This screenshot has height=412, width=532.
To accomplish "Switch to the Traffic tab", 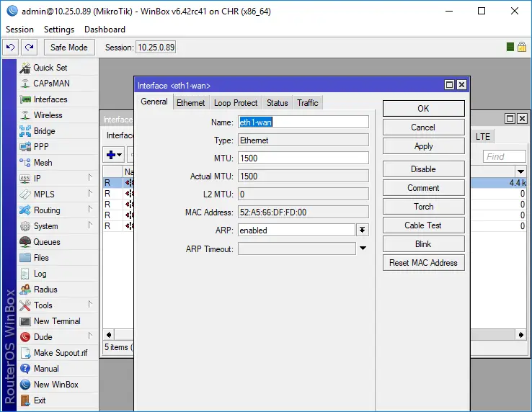I will coord(308,103).
